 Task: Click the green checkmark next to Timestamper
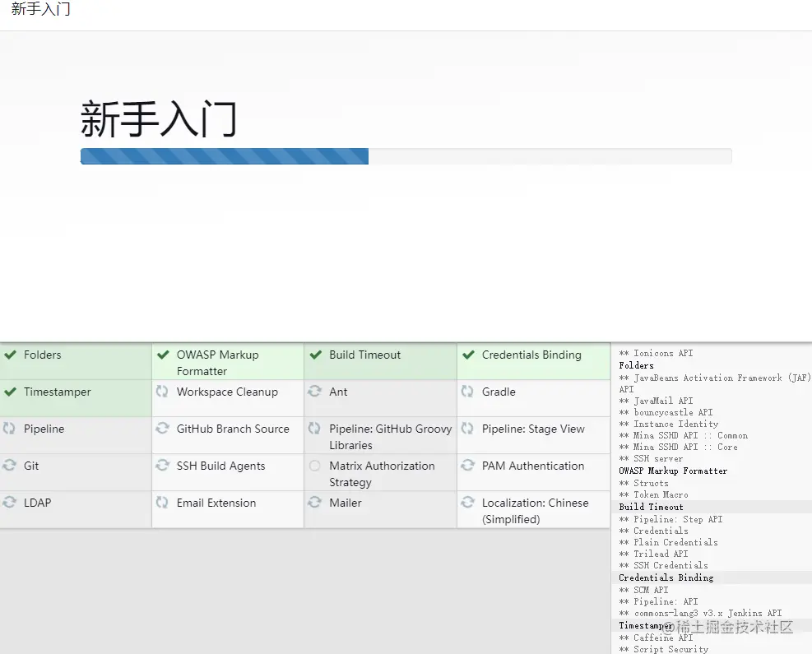pos(10,392)
